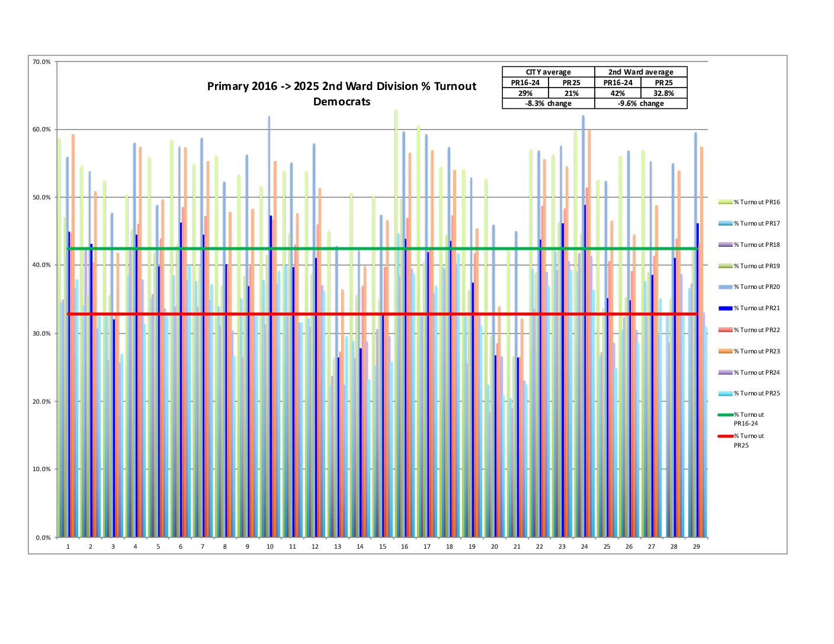The image size is (834, 644).
Task: Click the % Turnout PR20 legend swatch
Action: (x=725, y=287)
